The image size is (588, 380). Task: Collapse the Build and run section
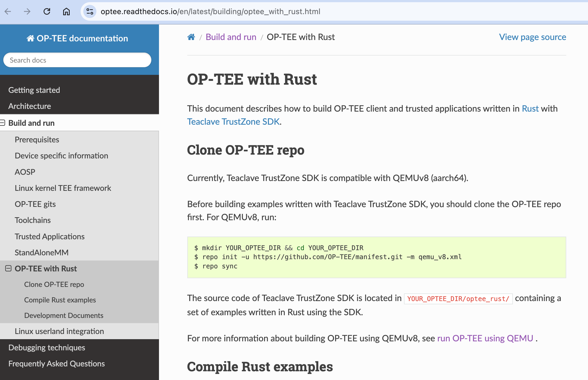click(3, 123)
